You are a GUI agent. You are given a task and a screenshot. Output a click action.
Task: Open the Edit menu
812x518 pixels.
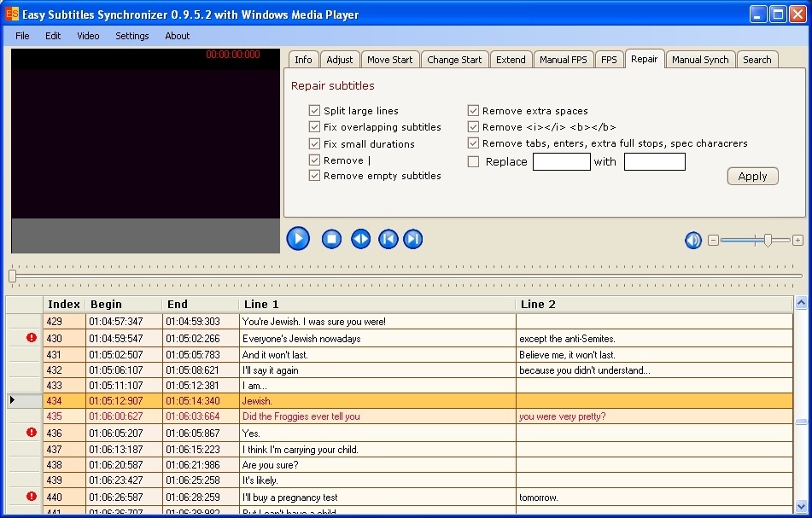coord(53,36)
